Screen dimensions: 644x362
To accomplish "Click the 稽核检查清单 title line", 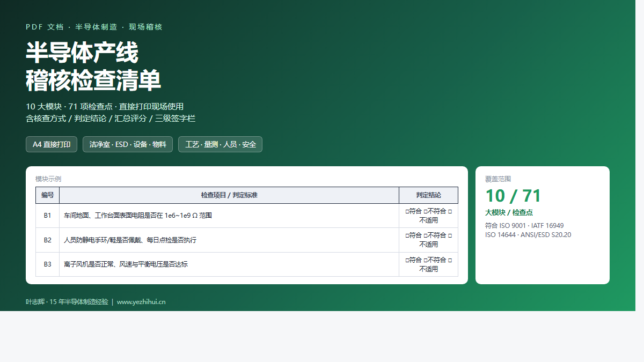I will [93, 80].
